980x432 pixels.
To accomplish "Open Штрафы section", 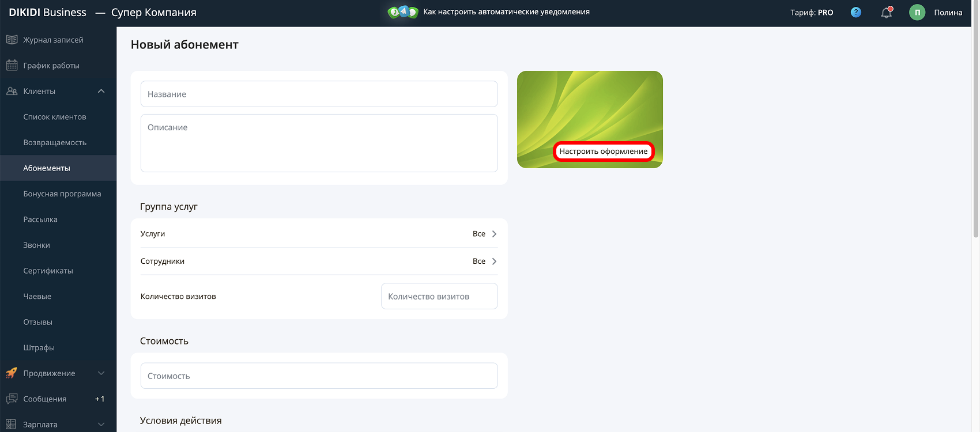I will (39, 347).
